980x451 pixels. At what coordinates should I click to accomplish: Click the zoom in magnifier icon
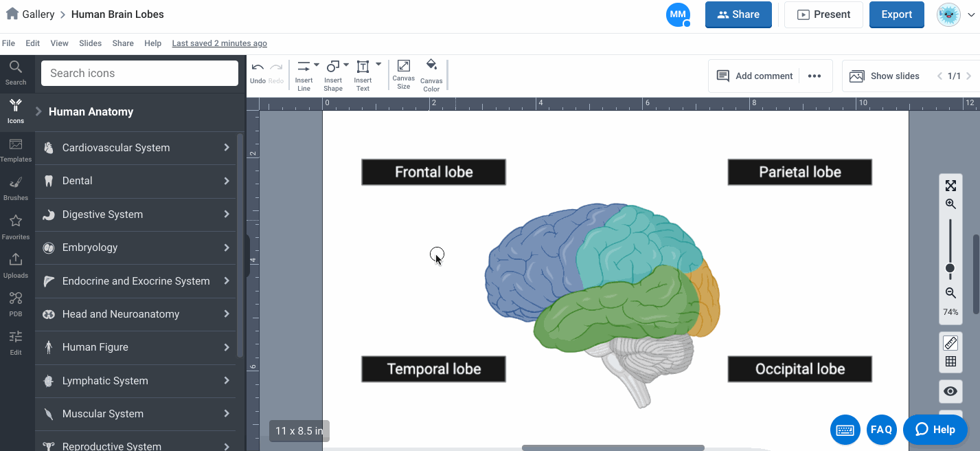[x=950, y=204]
